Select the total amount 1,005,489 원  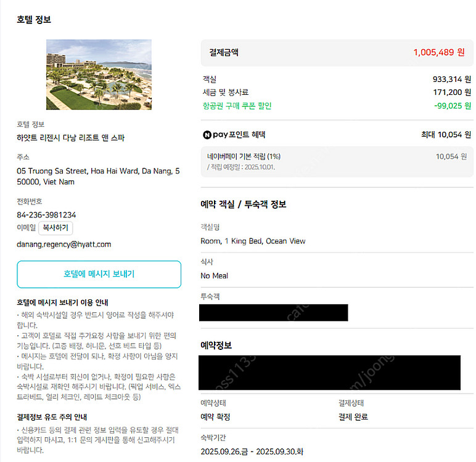tap(438, 52)
